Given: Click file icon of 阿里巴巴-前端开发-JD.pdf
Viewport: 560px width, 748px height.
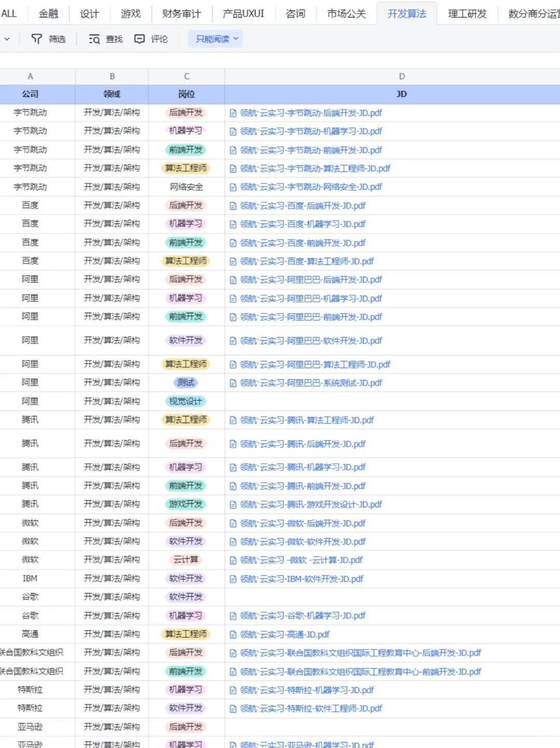Looking at the screenshot, I should pos(233,317).
